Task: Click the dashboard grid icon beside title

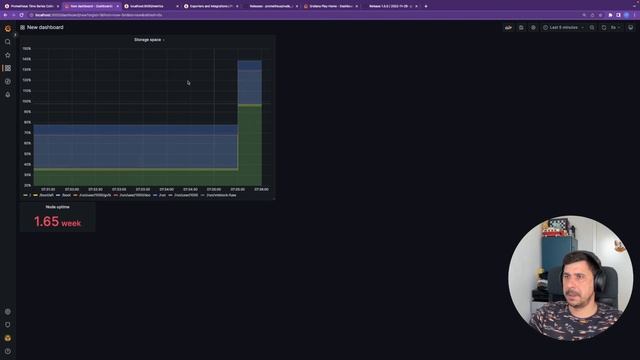Action: [x=22, y=27]
